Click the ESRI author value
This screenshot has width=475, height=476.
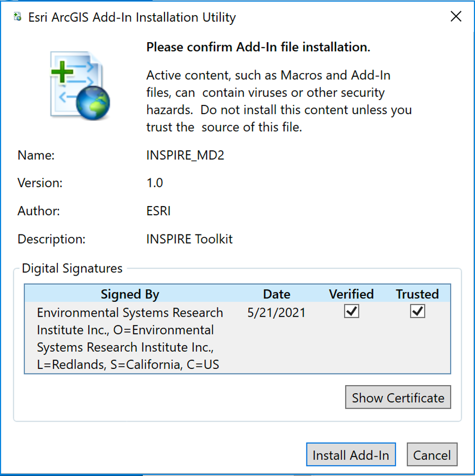point(158,211)
